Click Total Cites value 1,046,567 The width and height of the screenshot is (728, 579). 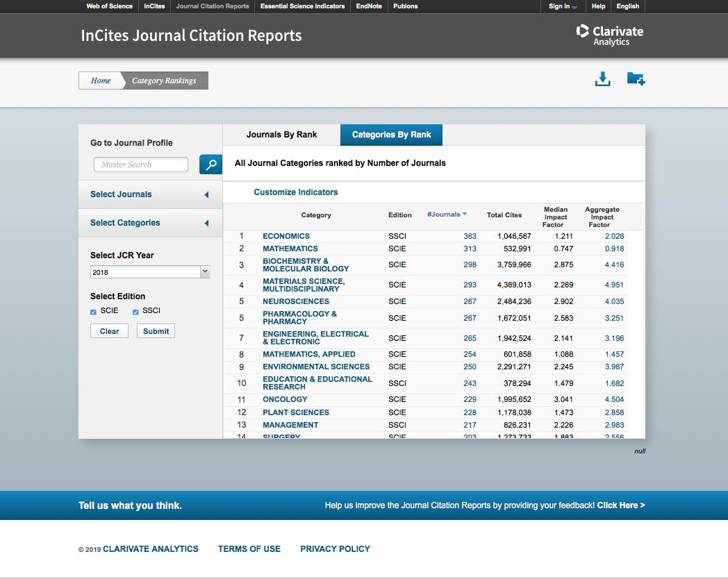point(514,236)
